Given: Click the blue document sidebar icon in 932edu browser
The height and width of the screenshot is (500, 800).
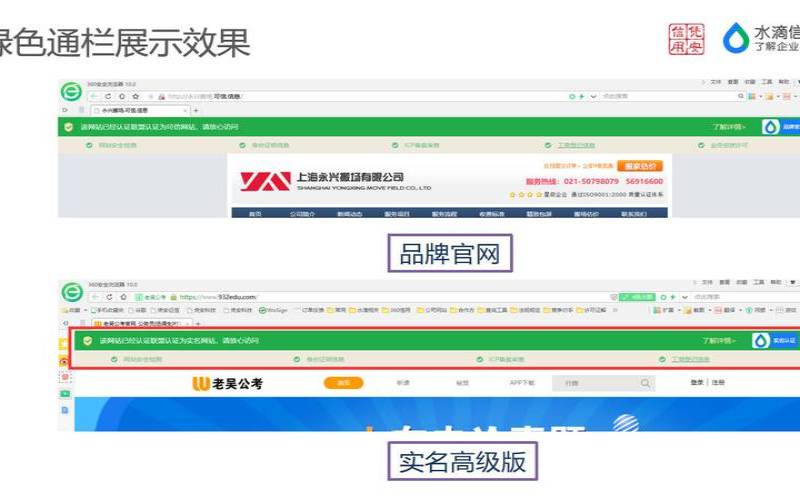Looking at the screenshot, I should coord(65,410).
